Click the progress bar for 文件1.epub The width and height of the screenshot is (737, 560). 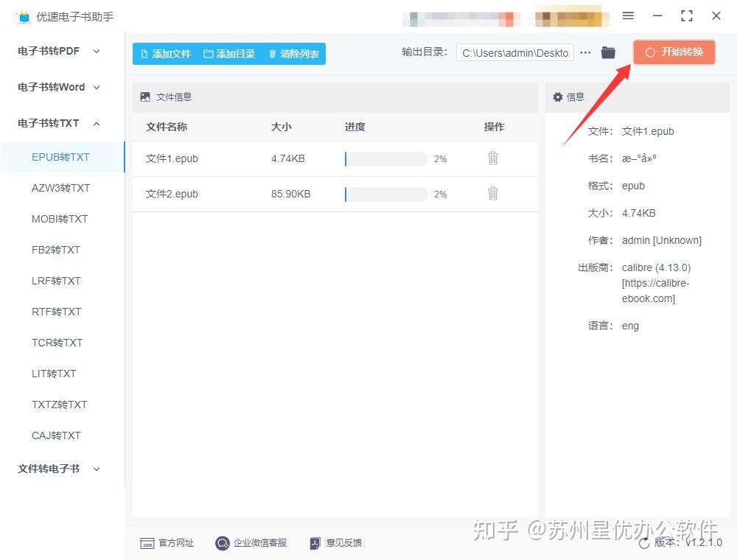(386, 159)
